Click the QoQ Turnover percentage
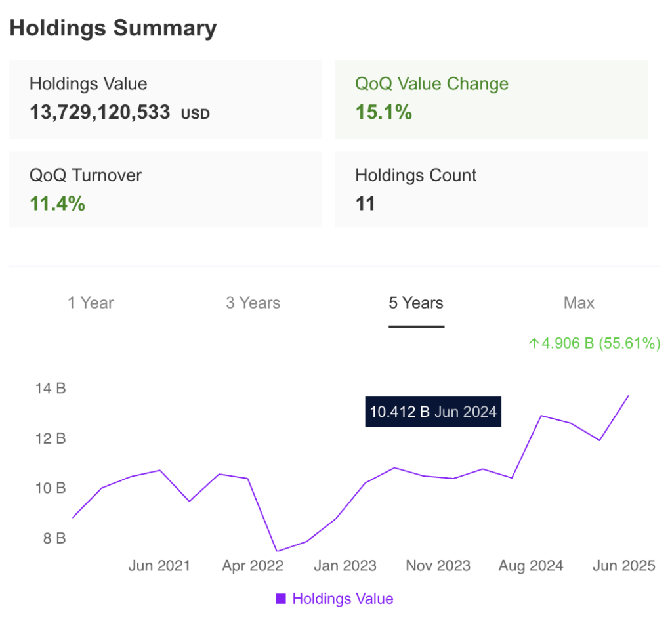The image size is (672, 619). [x=56, y=203]
